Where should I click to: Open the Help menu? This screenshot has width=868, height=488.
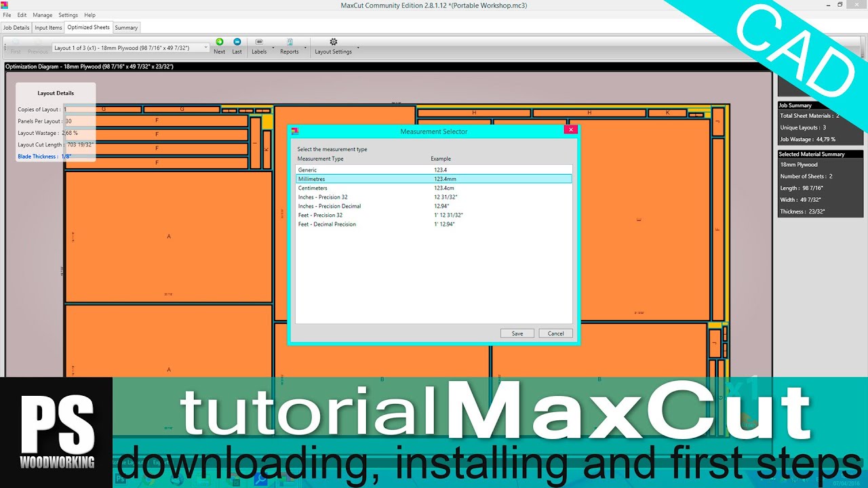pyautogui.click(x=90, y=15)
